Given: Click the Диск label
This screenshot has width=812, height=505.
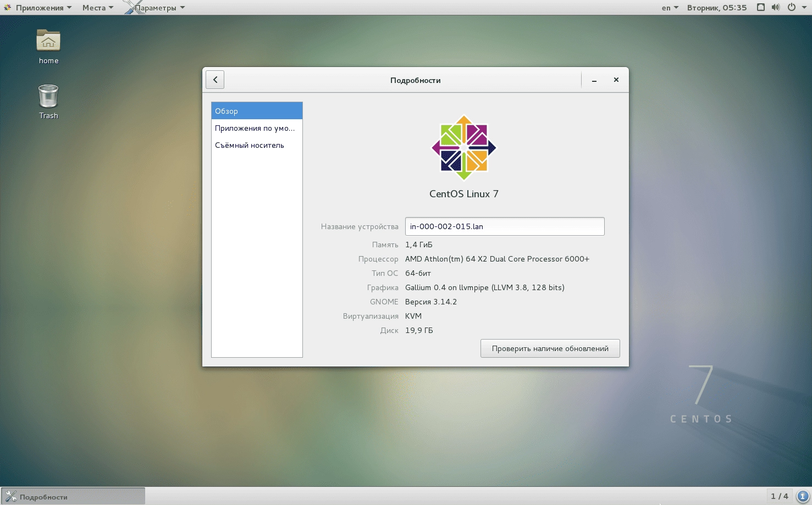Looking at the screenshot, I should 389,330.
